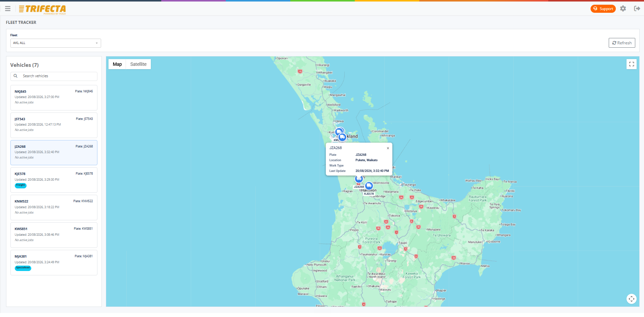This screenshot has width=644, height=317.
Task: Switch to the Satellite view tab
Action: point(138,64)
